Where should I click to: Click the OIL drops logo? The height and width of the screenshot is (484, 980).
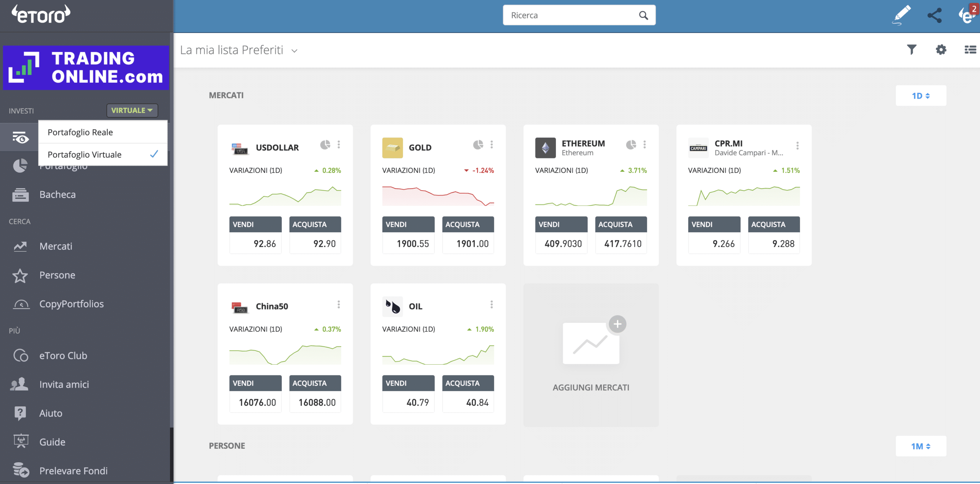392,306
